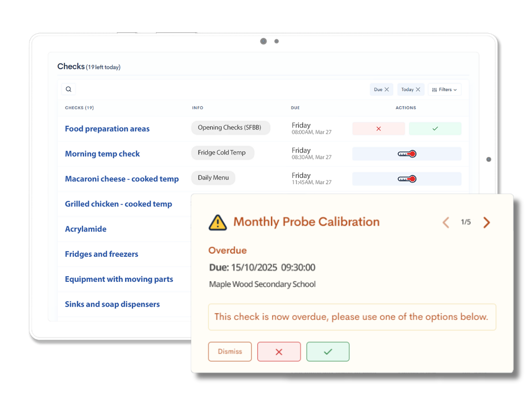Click the INFO column header
This screenshot has width=532, height=416.
(197, 108)
